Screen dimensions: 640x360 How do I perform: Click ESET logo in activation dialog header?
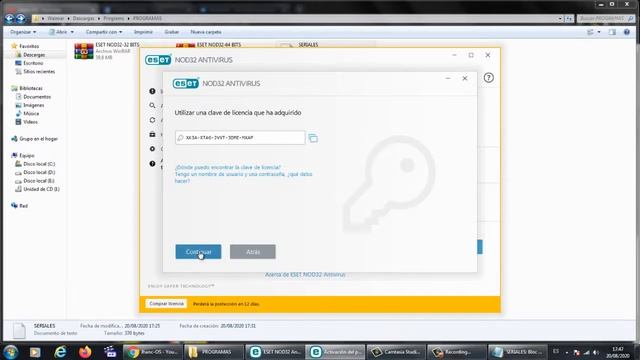pos(186,83)
